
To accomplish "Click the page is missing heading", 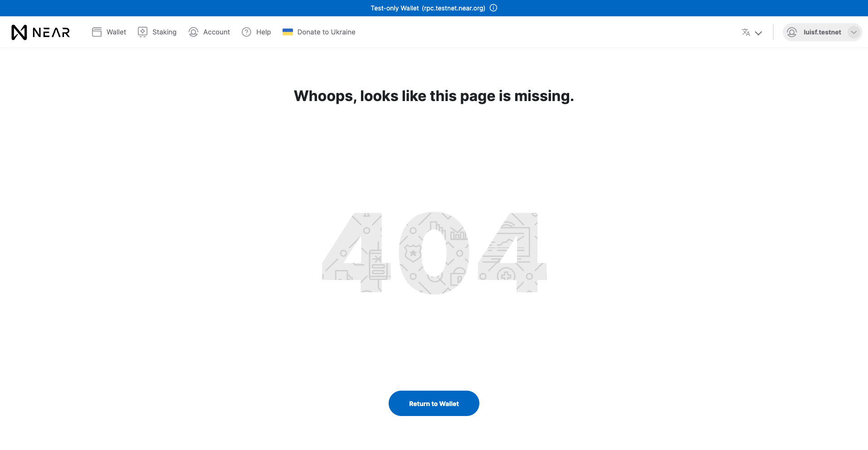I will [x=434, y=96].
